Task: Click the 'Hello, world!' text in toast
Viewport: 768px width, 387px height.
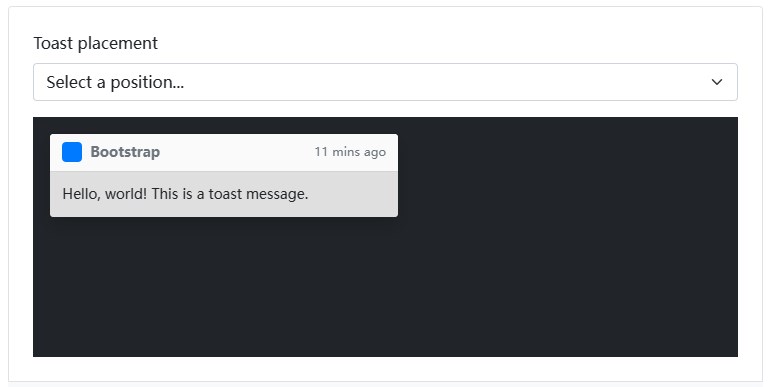Action: (104, 194)
